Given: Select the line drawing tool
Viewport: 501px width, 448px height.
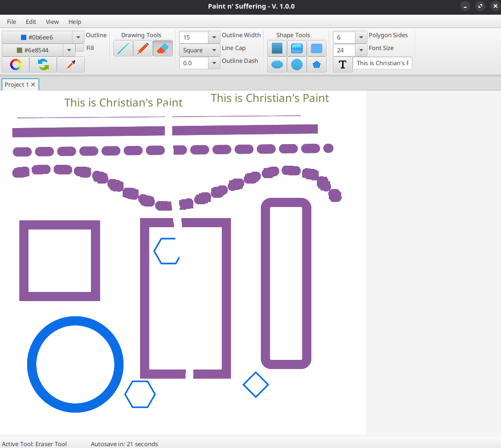Looking at the screenshot, I should pyautogui.click(x=123, y=49).
